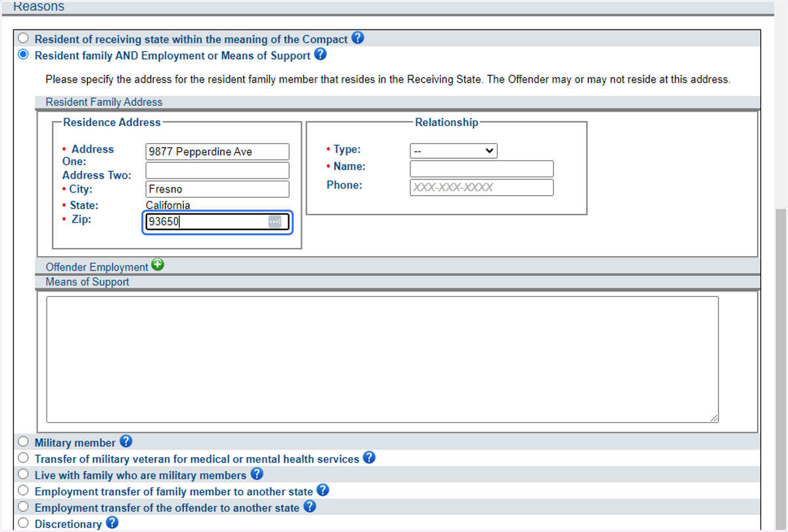This screenshot has width=788, height=532.
Task: Select Transfer of military veteran radio button
Action: click(24, 457)
